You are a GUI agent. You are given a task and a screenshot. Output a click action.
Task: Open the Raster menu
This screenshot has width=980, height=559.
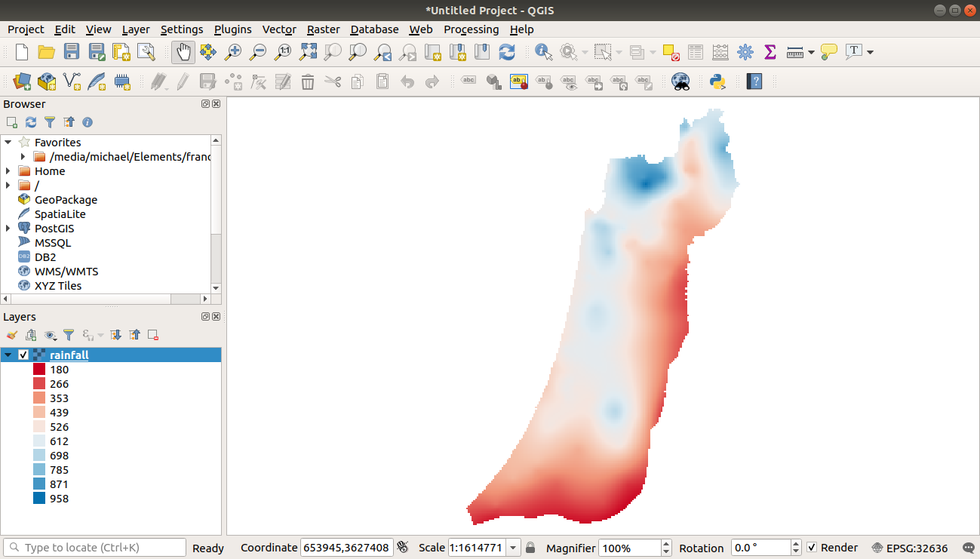point(323,29)
